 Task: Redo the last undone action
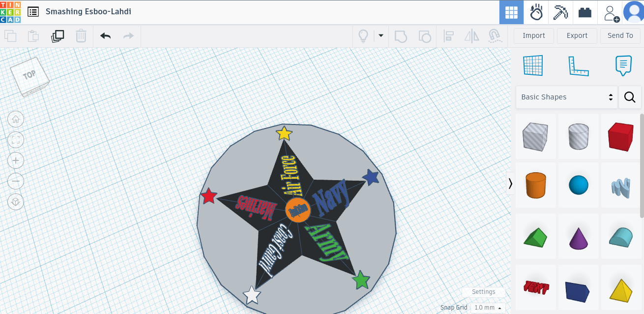[128, 36]
